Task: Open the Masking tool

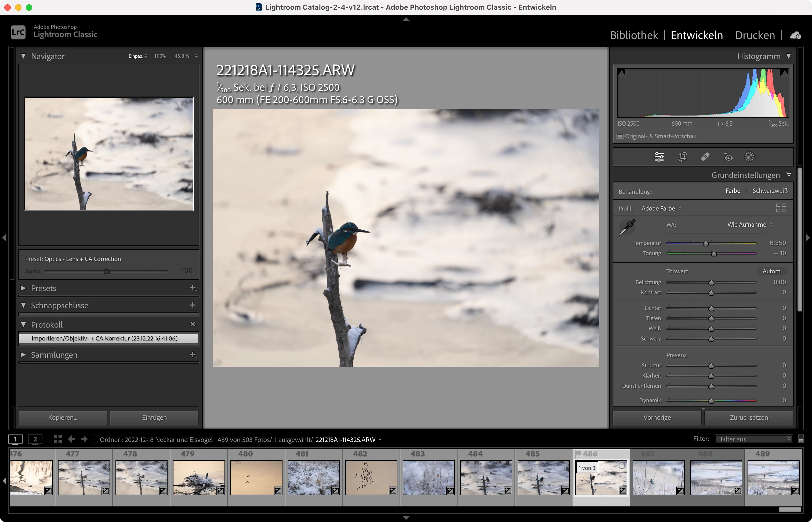Action: 749,157
